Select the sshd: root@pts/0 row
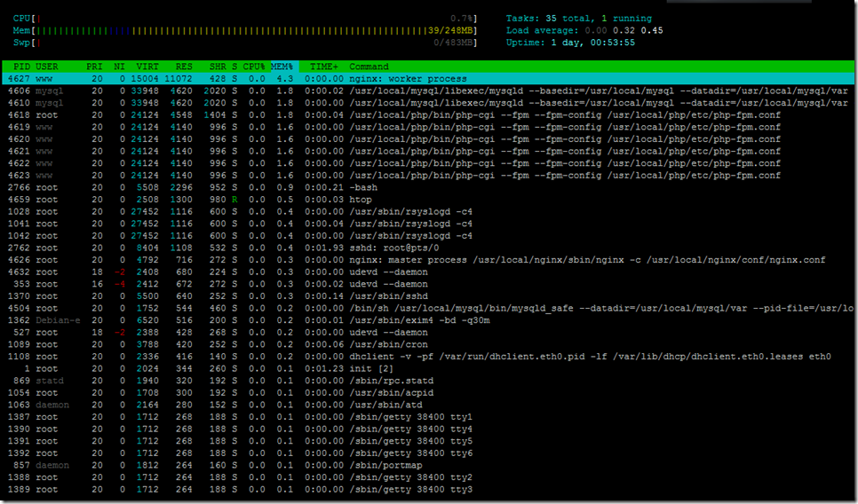The width and height of the screenshot is (858, 504). point(428,248)
